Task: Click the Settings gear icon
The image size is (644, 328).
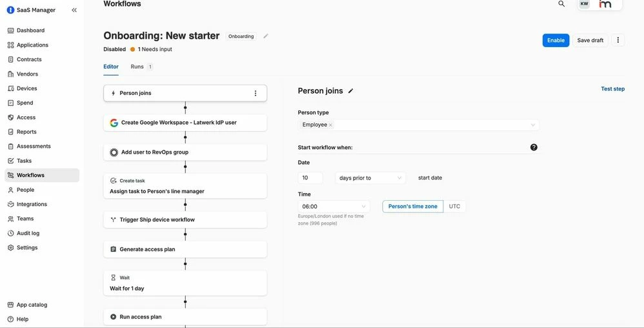Action: click(11, 248)
